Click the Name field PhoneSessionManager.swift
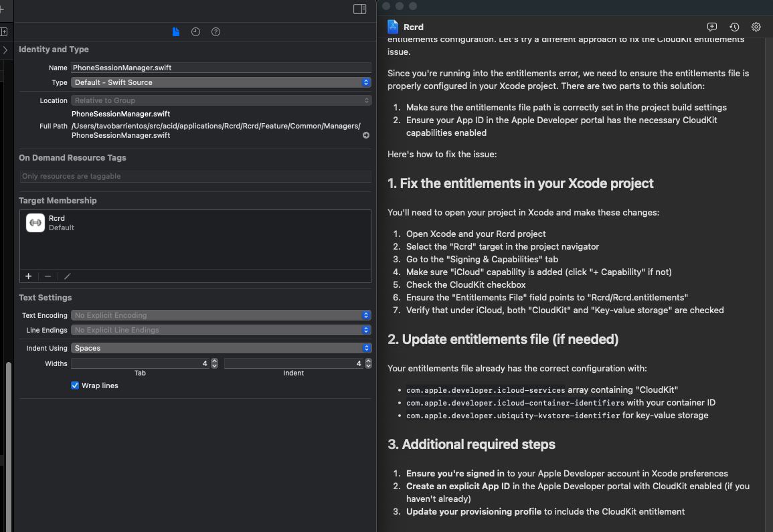Image resolution: width=773 pixels, height=532 pixels. coord(221,68)
